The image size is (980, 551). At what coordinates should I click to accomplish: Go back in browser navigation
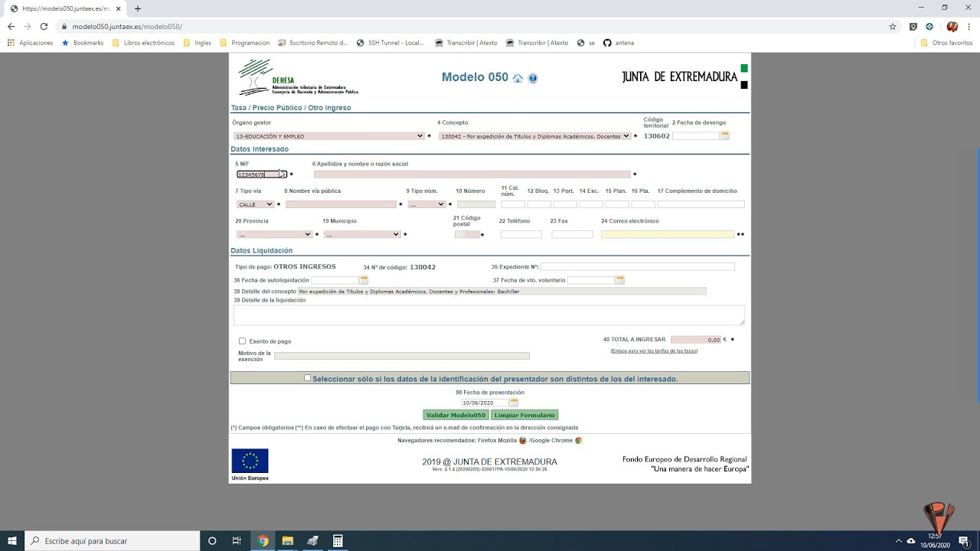11,26
